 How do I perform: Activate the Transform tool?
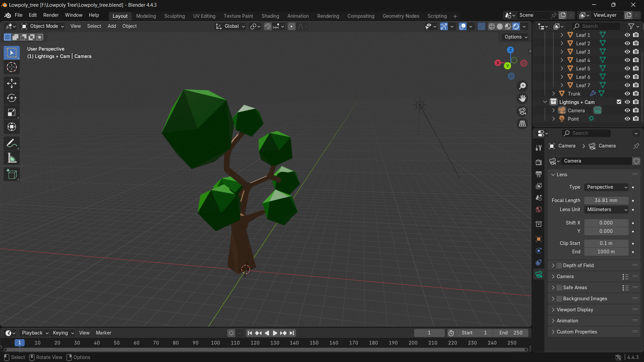tap(12, 127)
